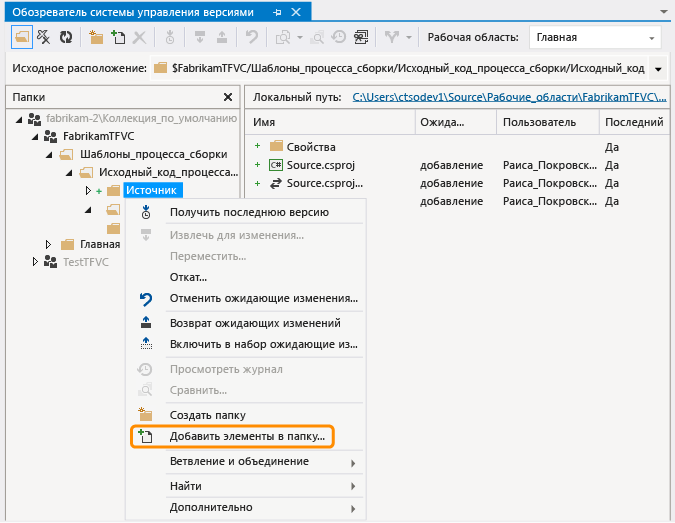Click the toolbar icon right of history clock
The height and width of the screenshot is (523, 675).
[x=361, y=37]
